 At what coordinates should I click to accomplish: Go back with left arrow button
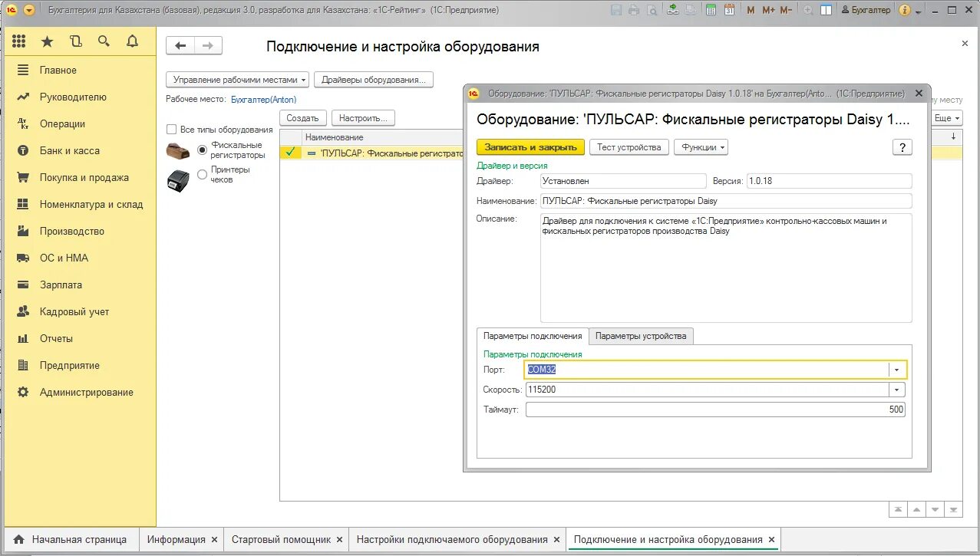[x=180, y=46]
